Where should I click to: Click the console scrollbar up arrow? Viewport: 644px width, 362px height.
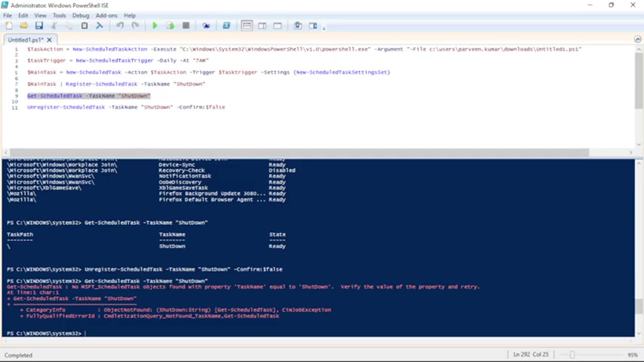(638, 163)
